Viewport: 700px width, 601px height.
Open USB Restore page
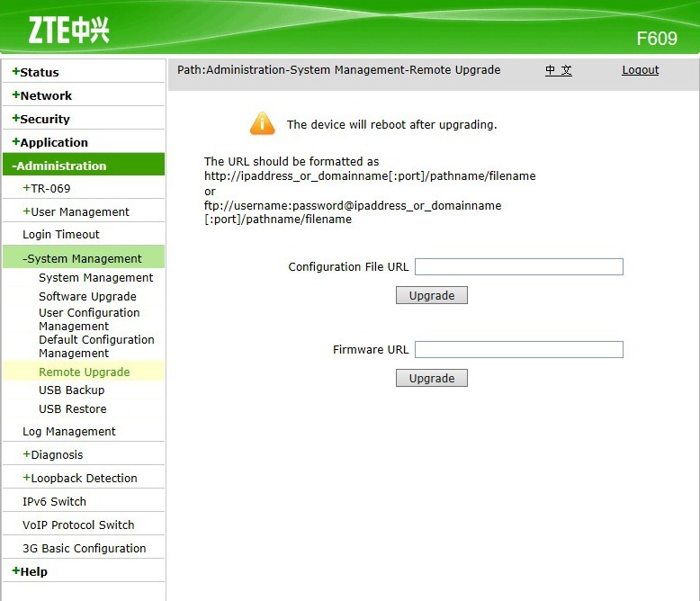point(73,409)
